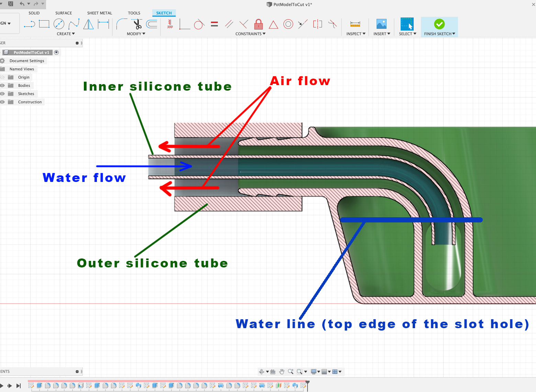
Task: Toggle the Origin folder visibility
Action: [2, 77]
